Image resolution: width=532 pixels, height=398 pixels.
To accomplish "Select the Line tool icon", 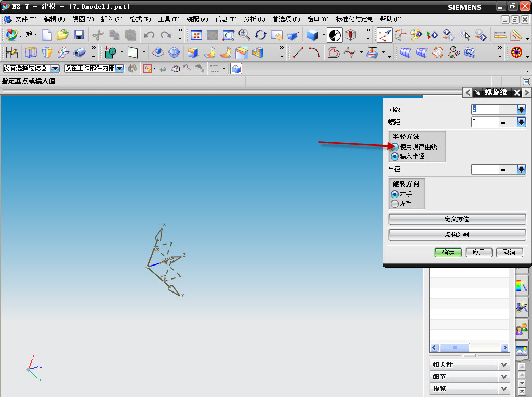I will [x=298, y=52].
